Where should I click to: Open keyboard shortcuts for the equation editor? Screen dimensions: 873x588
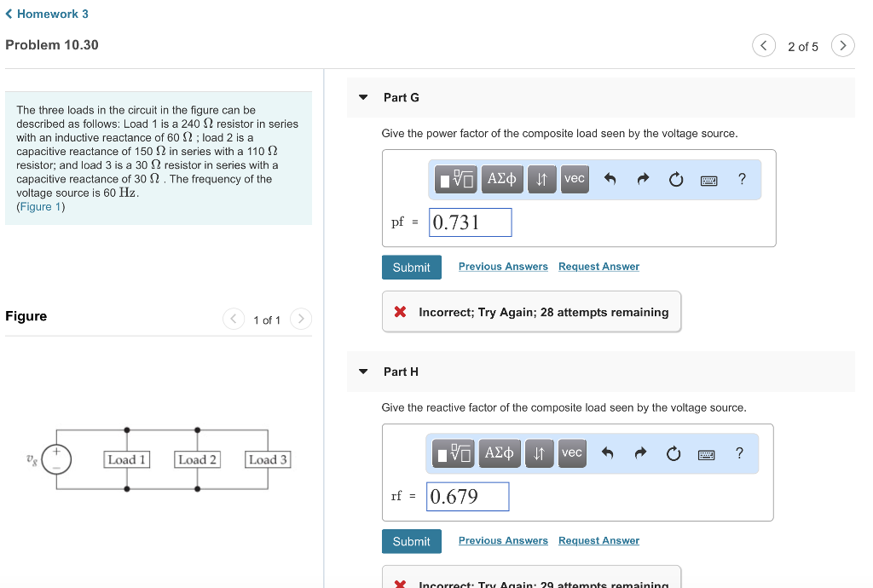(x=708, y=179)
